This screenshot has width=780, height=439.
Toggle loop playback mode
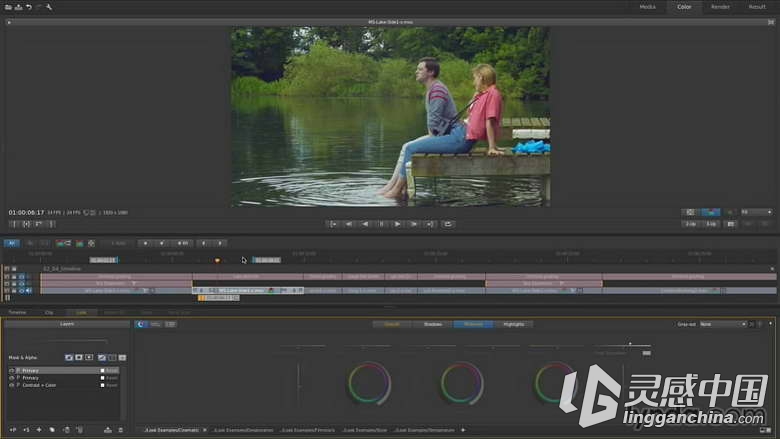[448, 224]
